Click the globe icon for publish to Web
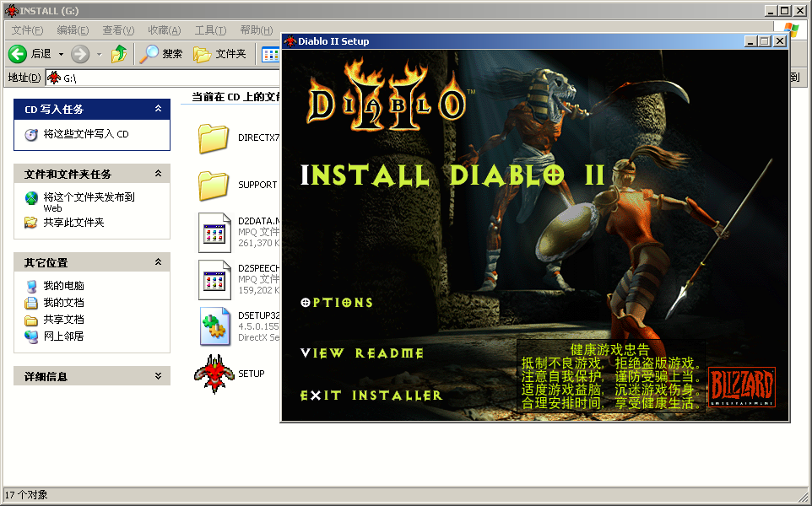The image size is (812, 506). tap(31, 197)
